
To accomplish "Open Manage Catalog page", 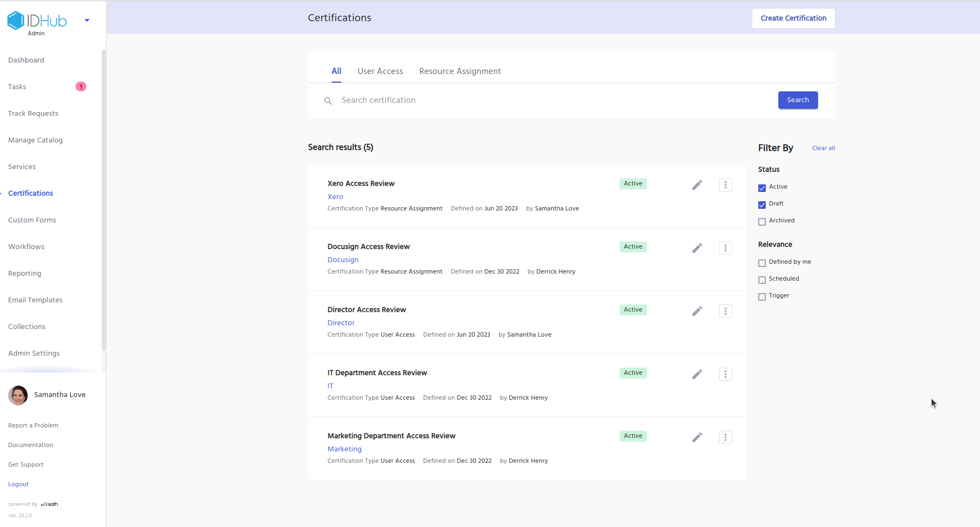I will click(x=35, y=140).
